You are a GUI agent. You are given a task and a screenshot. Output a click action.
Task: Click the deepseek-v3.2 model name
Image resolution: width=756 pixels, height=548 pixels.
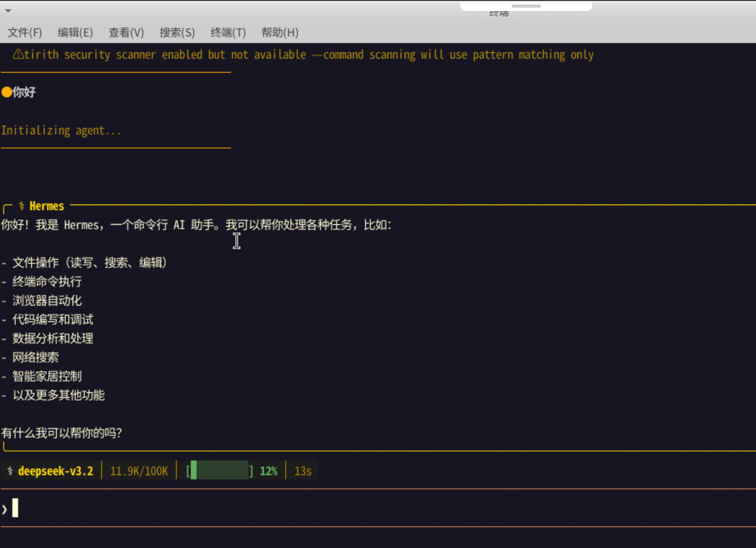tap(55, 471)
